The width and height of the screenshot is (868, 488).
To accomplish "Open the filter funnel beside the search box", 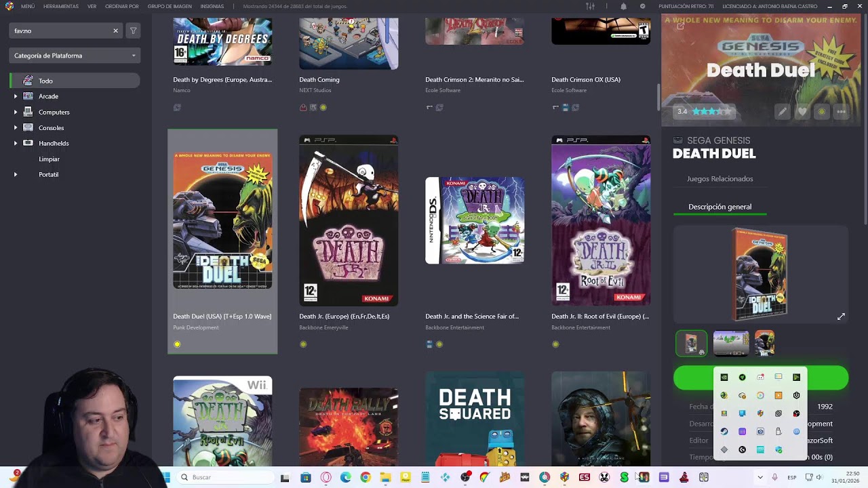I will (x=133, y=30).
